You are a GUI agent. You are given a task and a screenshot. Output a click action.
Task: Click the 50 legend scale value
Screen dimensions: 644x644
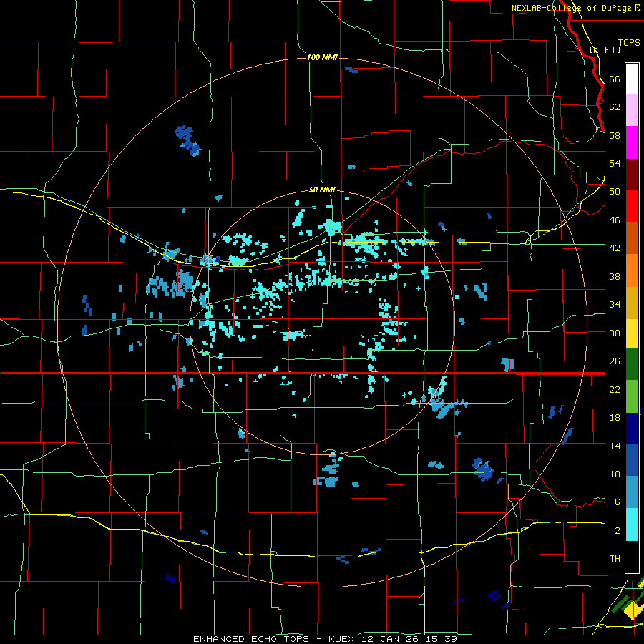pyautogui.click(x=615, y=192)
